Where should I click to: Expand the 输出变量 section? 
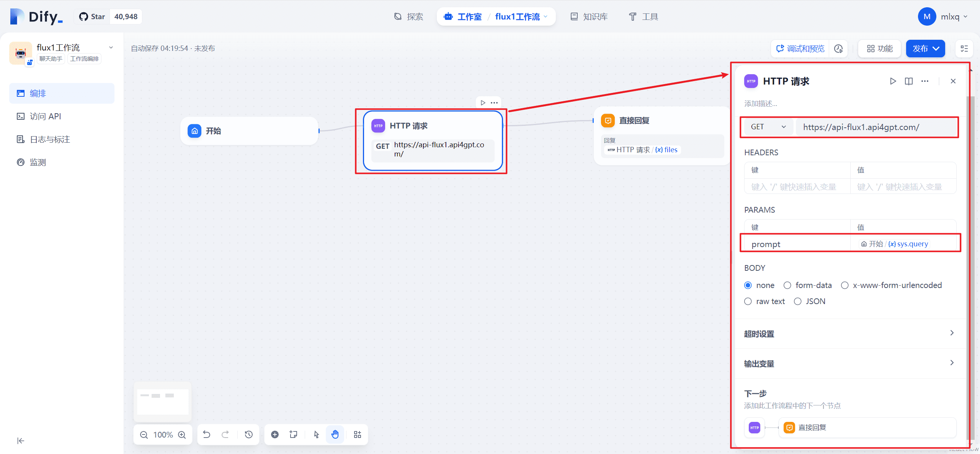click(x=850, y=363)
